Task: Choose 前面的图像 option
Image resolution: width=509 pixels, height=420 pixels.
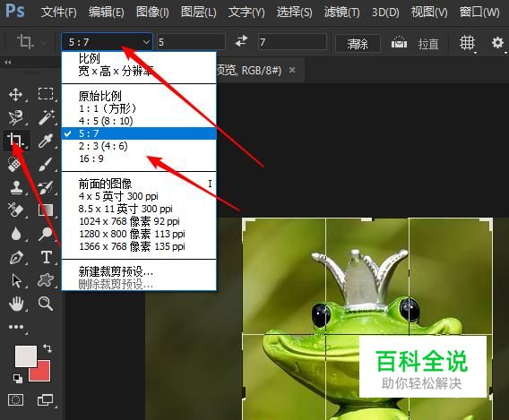Action: (139, 184)
